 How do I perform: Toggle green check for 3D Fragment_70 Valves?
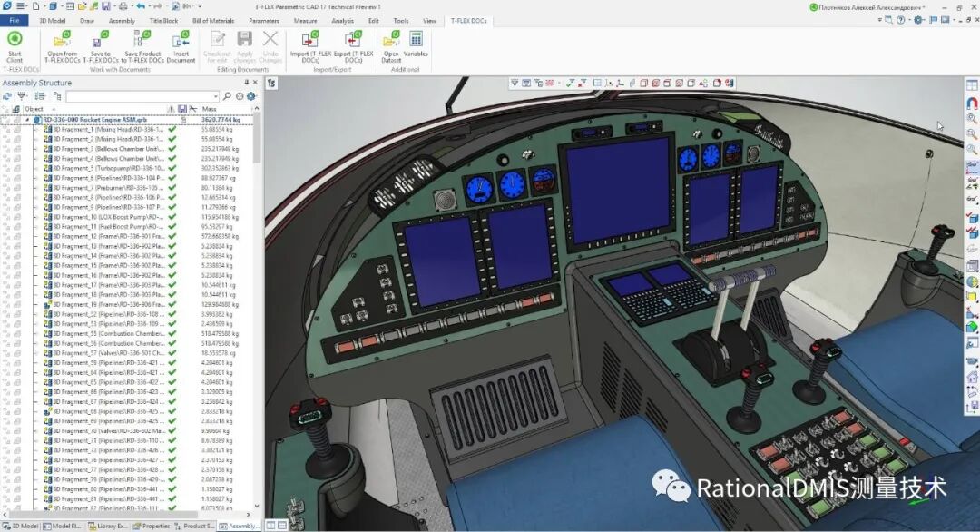point(171,430)
